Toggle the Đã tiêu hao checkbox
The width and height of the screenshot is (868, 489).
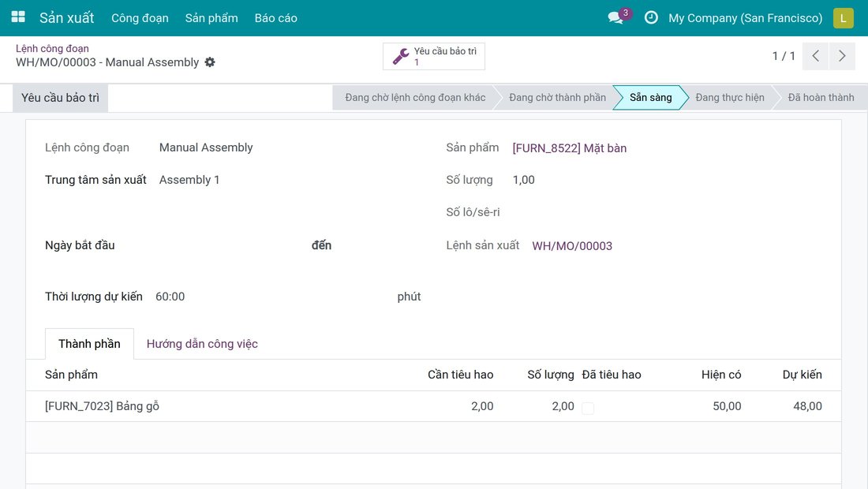click(x=588, y=408)
